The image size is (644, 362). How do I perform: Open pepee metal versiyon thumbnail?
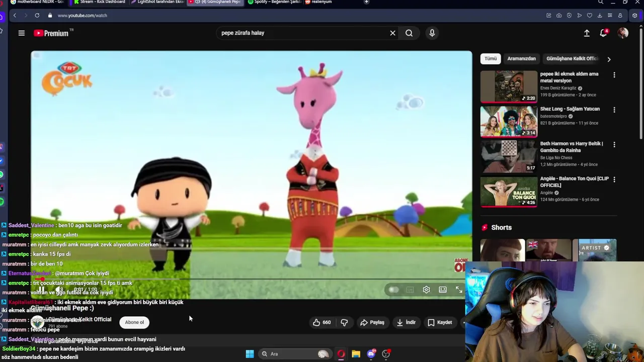509,86
